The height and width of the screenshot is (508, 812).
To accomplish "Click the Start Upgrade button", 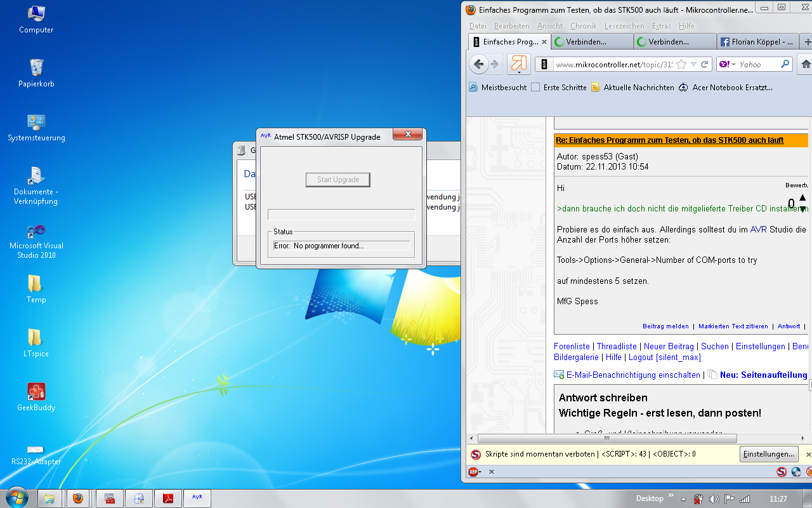I will 338,180.
